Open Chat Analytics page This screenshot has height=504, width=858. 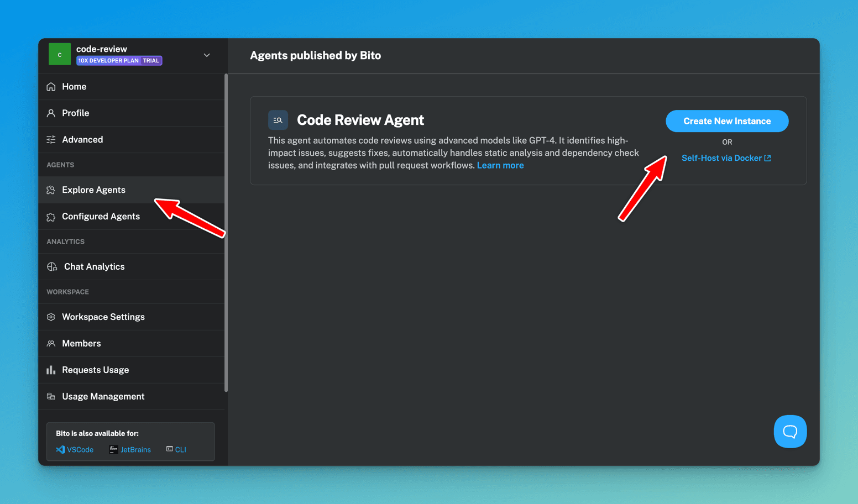pos(132,267)
